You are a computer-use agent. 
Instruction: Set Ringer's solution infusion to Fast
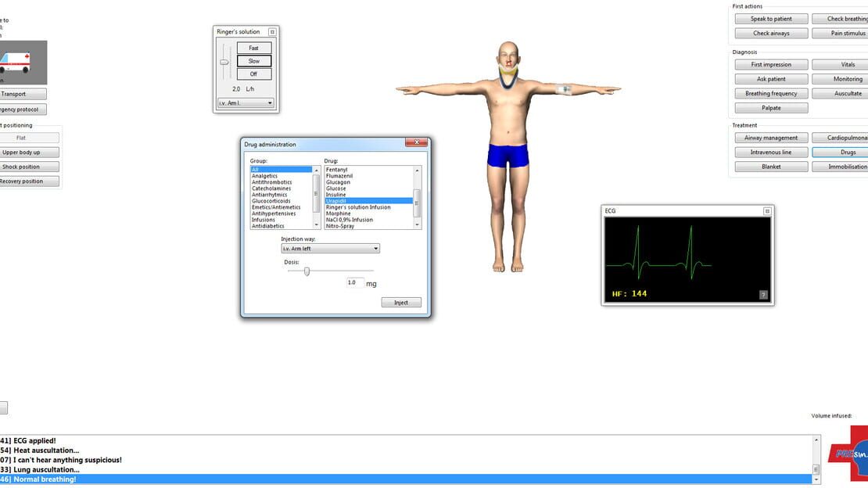pyautogui.click(x=254, y=48)
